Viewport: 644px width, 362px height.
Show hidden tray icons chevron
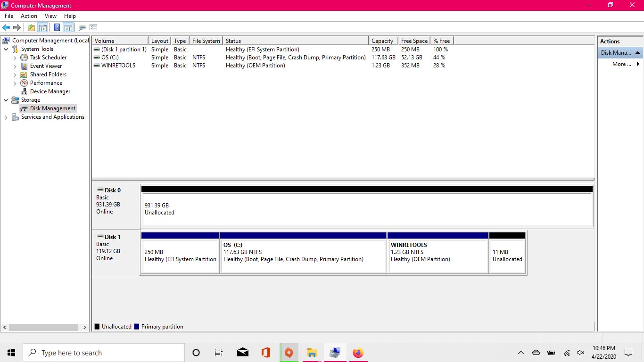point(521,353)
